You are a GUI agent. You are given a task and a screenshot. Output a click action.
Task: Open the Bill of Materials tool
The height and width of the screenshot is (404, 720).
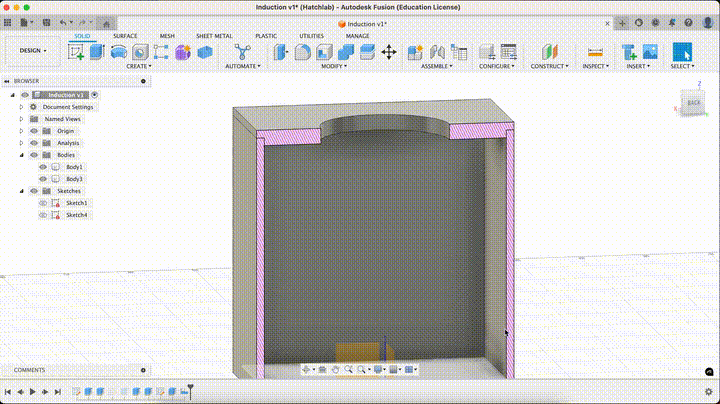tap(459, 52)
